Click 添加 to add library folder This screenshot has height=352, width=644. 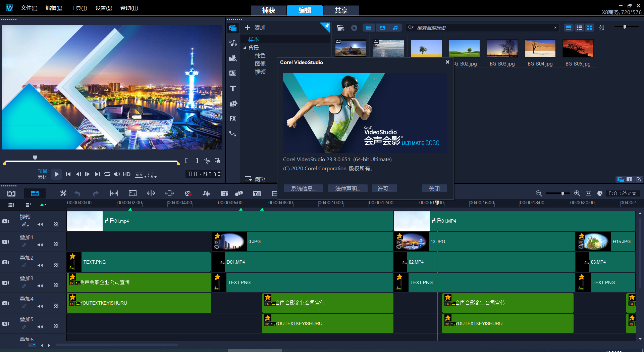[x=255, y=28]
